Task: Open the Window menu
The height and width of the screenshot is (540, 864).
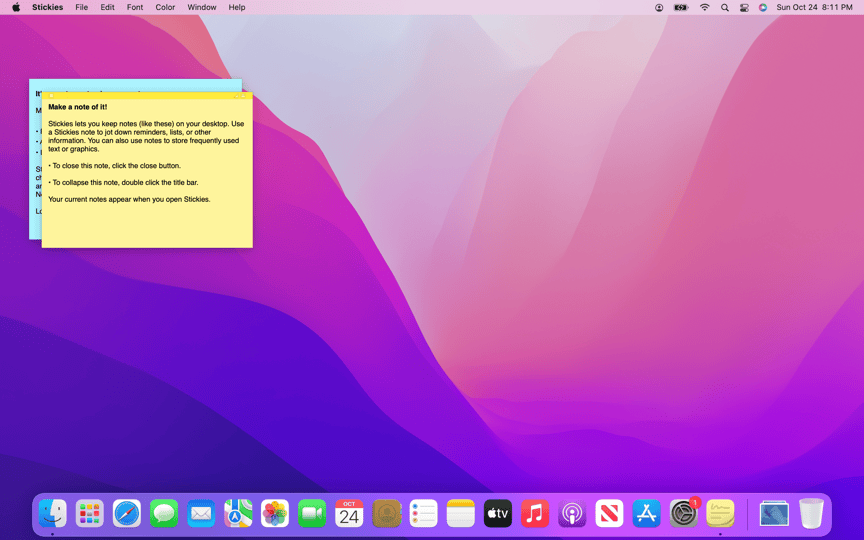Action: 202,7
